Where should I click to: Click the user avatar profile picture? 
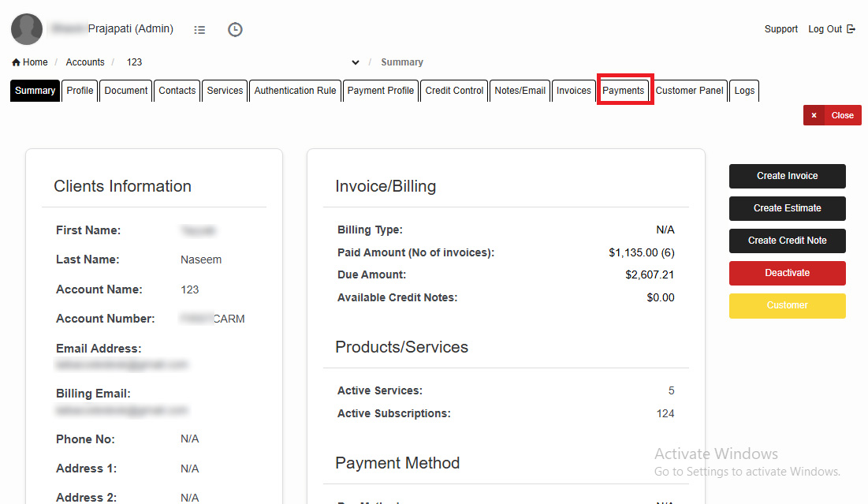(x=27, y=29)
